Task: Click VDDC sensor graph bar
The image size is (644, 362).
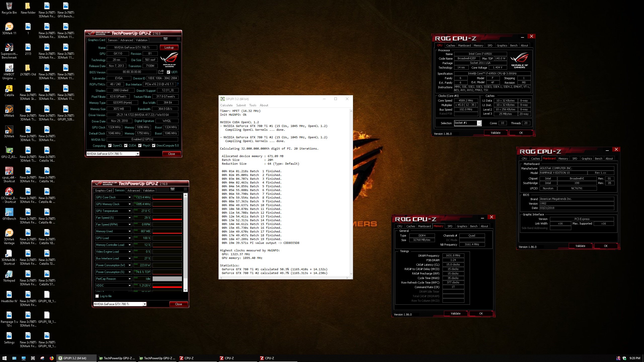Action: [x=167, y=286]
